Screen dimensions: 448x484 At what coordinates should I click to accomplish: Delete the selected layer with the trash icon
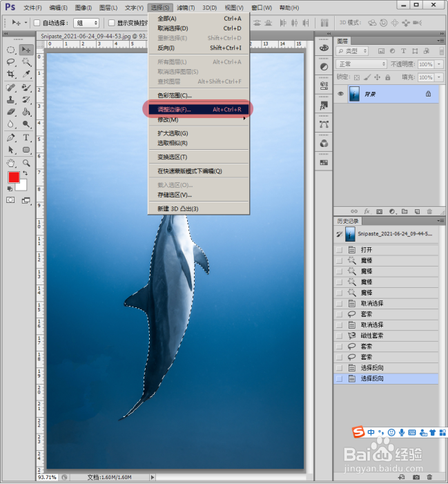(x=429, y=212)
